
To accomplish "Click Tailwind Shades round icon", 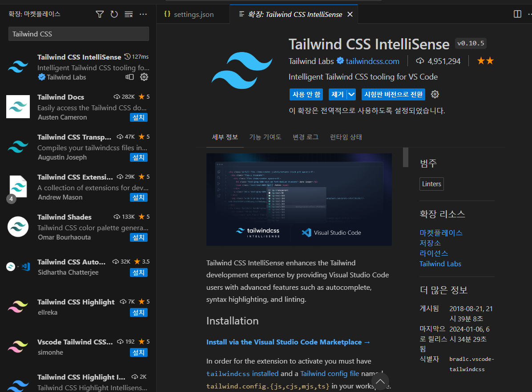I will click(x=18, y=227).
